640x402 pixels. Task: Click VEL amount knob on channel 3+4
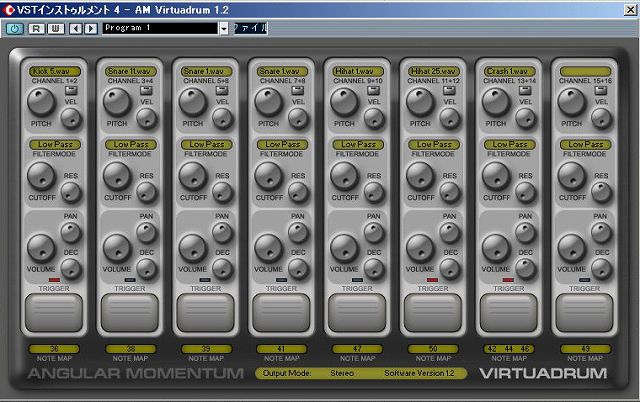pos(147,119)
